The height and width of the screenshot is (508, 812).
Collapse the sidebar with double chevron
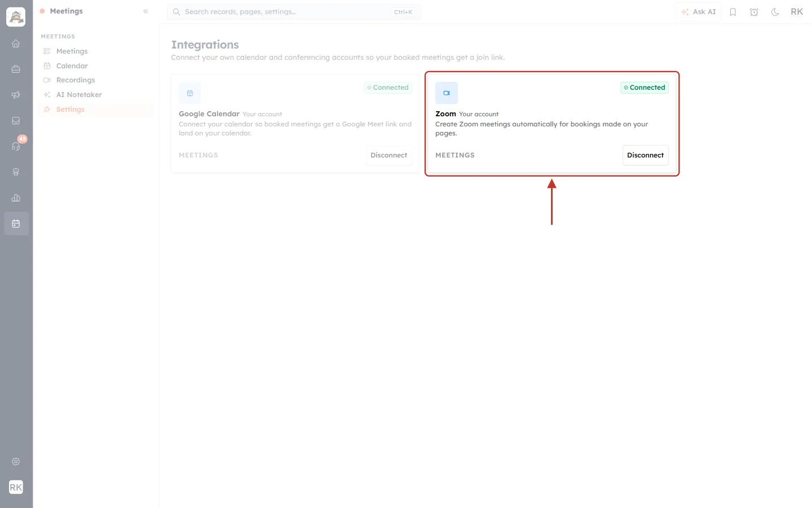click(145, 11)
